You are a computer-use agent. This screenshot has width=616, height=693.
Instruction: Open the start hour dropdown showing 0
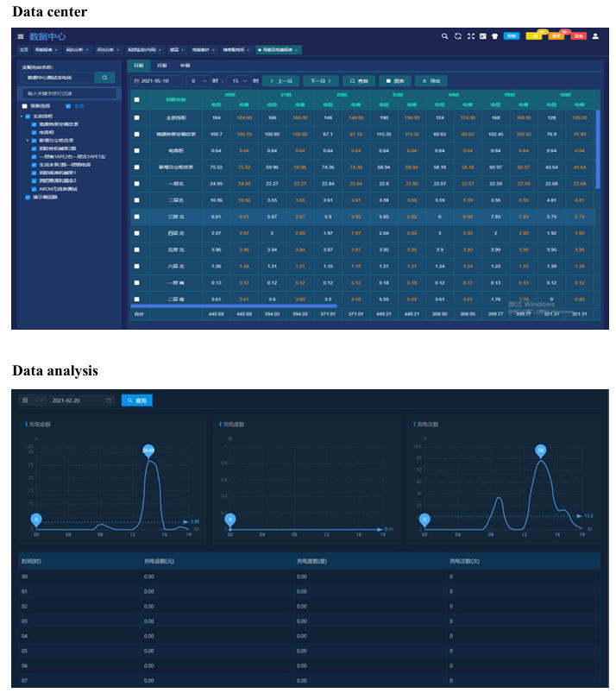coord(198,81)
